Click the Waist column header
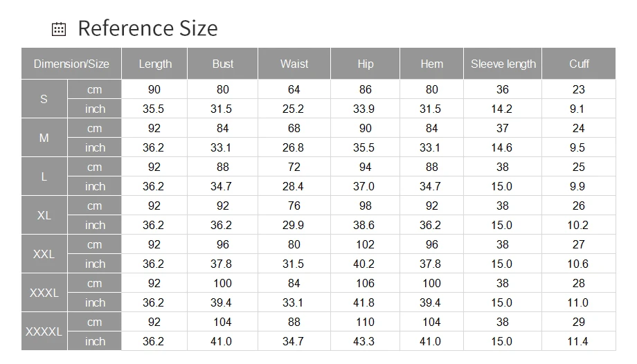 click(x=294, y=64)
